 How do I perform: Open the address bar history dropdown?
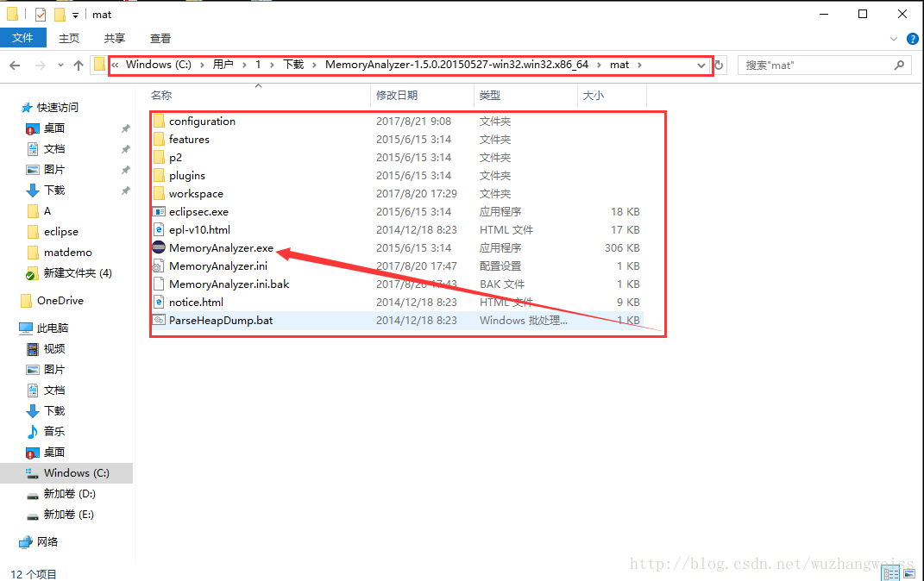(701, 66)
